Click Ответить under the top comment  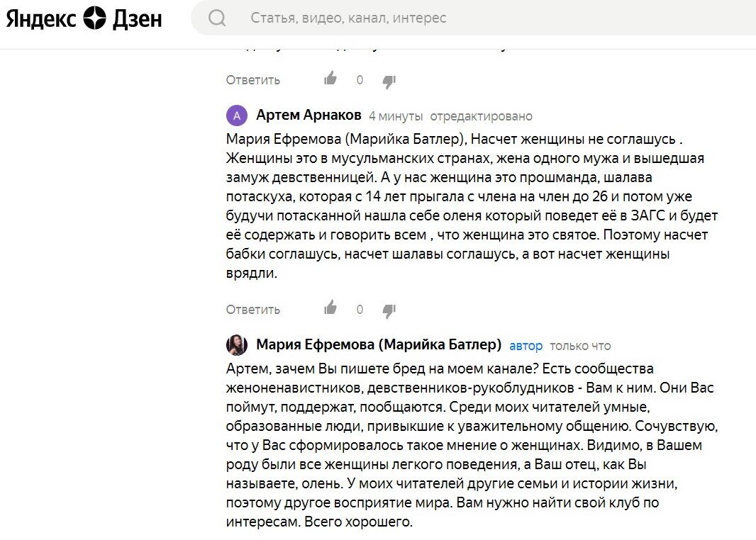(x=252, y=80)
